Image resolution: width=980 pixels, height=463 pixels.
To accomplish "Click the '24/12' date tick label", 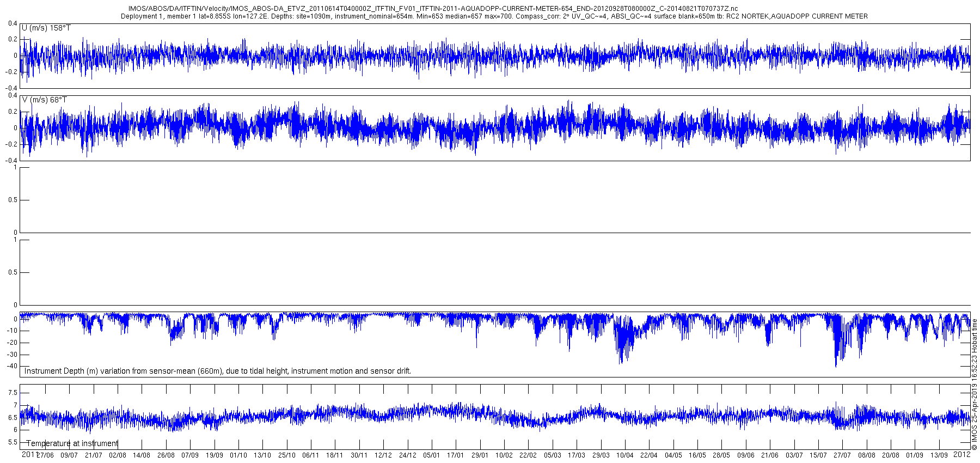I will click(407, 455).
